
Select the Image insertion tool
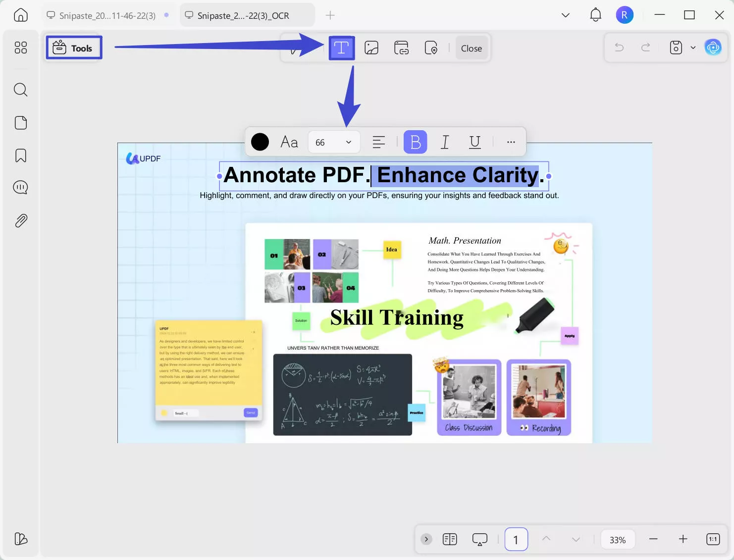pyautogui.click(x=371, y=48)
